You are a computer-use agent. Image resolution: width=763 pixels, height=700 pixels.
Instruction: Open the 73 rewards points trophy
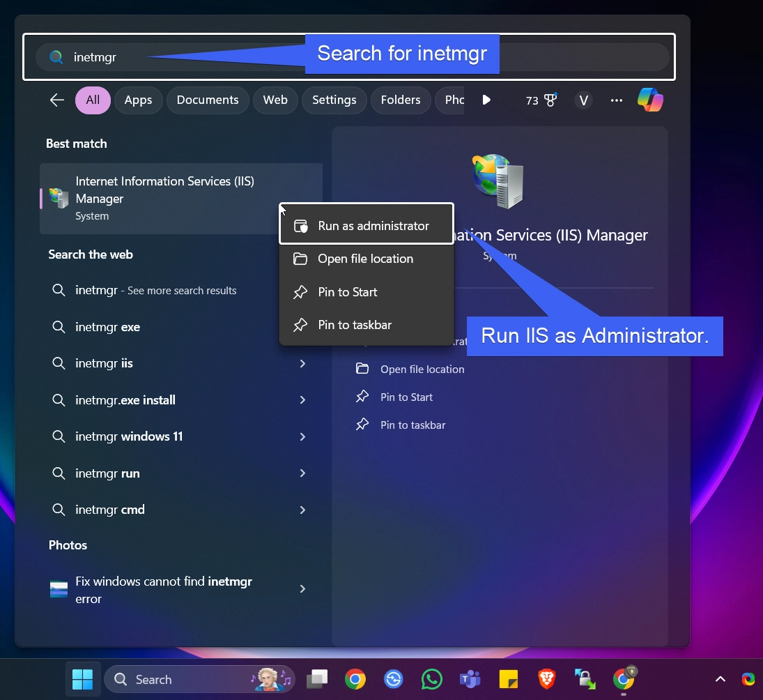pos(541,100)
